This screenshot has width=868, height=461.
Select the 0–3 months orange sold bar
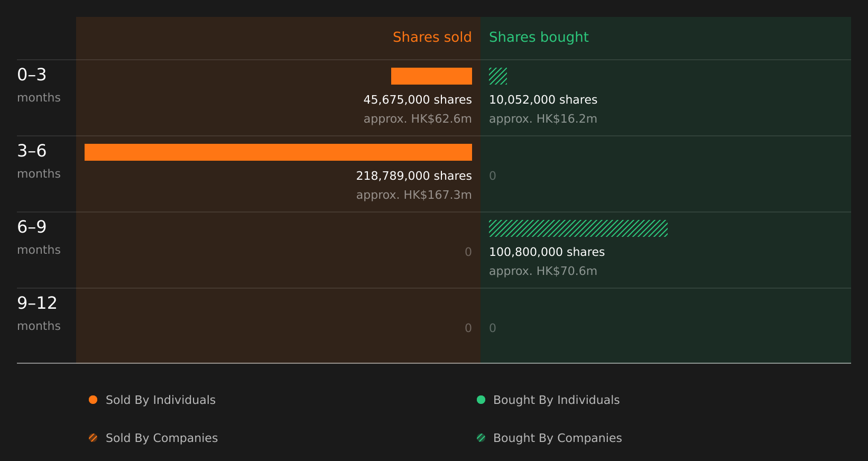coord(431,76)
